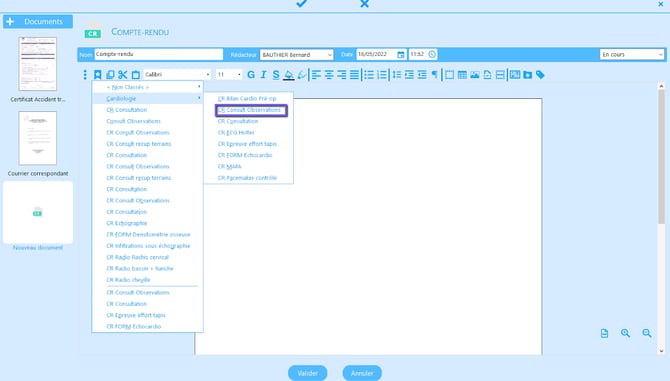Insert an image with the picture icon
The width and height of the screenshot is (670, 381).
pos(475,75)
